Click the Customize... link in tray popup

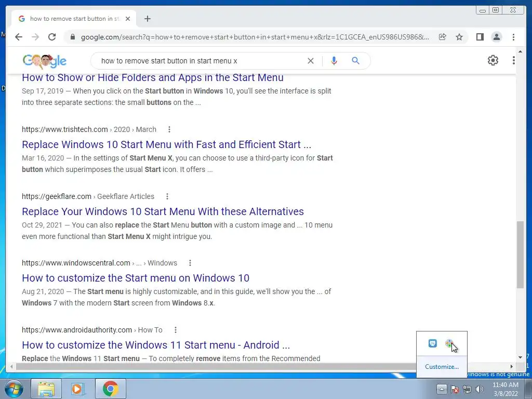(442, 367)
